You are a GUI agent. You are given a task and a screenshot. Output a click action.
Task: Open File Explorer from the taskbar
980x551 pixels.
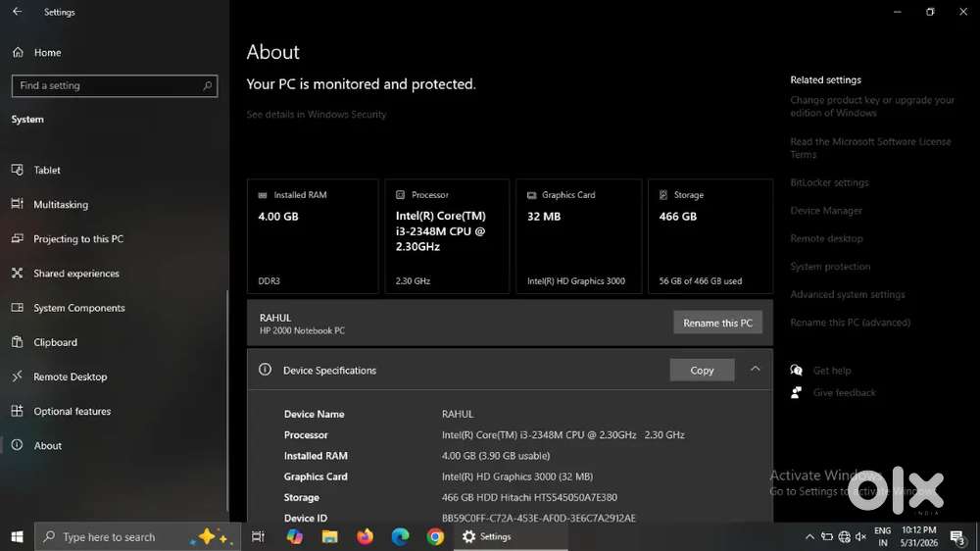tap(329, 536)
